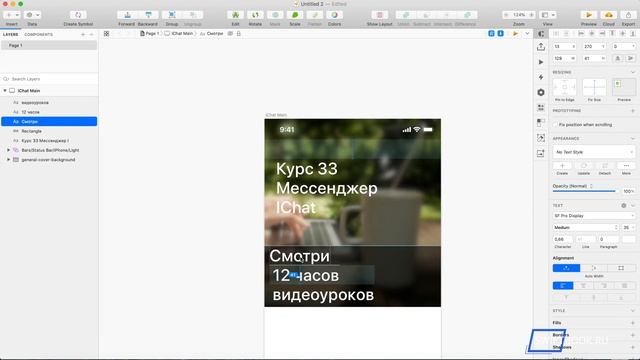Select Auto Width text alignment mode
The image size is (640, 360).
[x=566, y=268]
